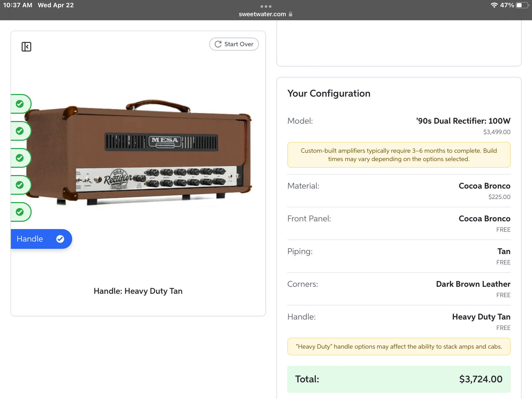This screenshot has height=399, width=532.
Task: Open the fourth green checkmark step tab
Action: (x=20, y=185)
